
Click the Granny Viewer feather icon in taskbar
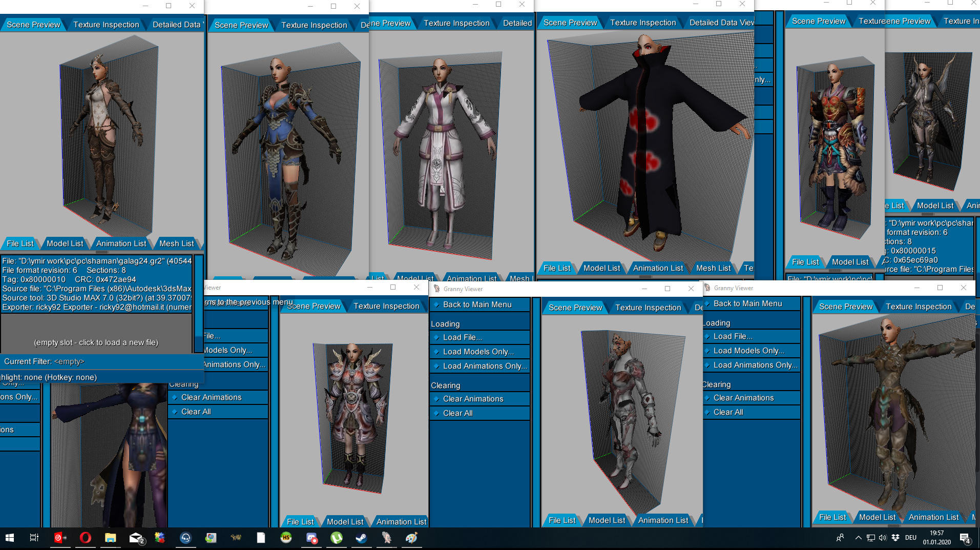coord(387,538)
